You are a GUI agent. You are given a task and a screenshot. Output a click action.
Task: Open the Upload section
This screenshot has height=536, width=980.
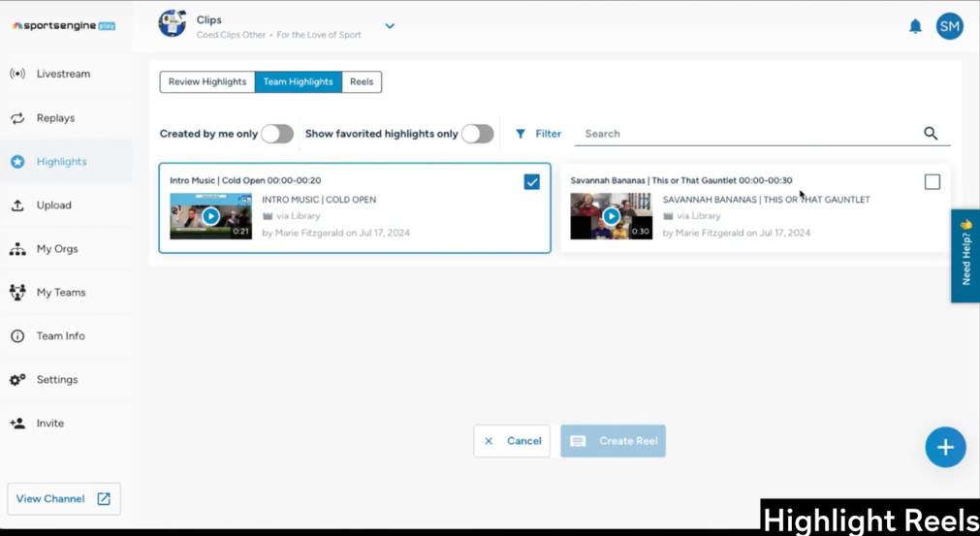click(53, 205)
